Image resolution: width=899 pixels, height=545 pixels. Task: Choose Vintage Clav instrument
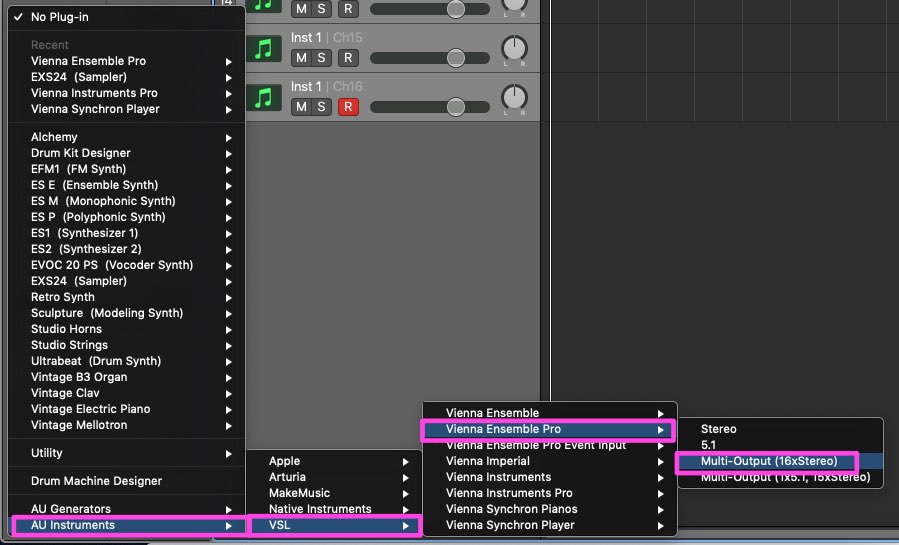127,393
